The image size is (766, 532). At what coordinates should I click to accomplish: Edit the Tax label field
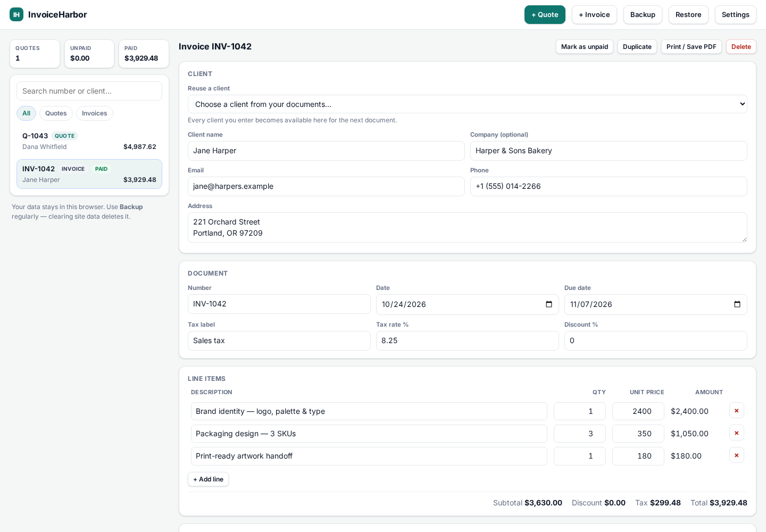[279, 341]
